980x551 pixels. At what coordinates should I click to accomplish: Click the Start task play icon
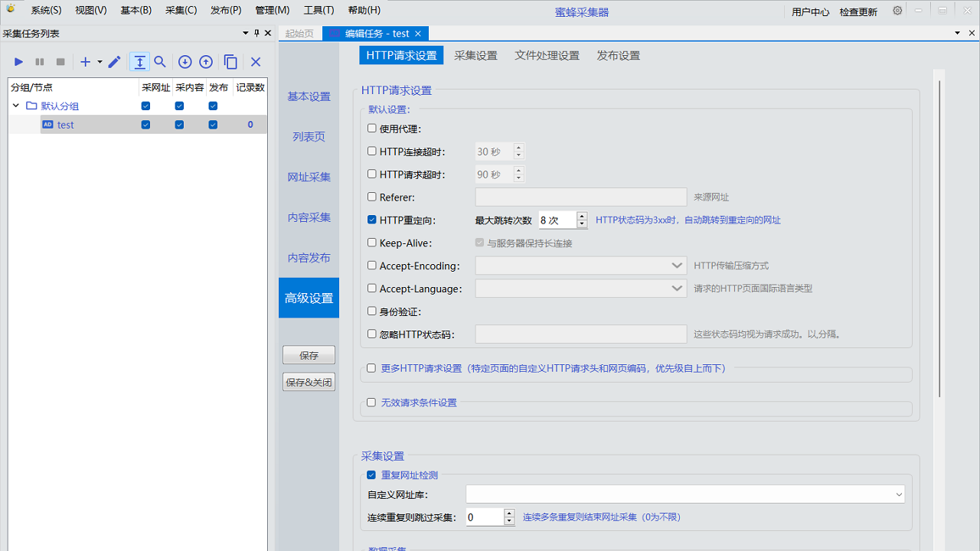click(x=19, y=62)
